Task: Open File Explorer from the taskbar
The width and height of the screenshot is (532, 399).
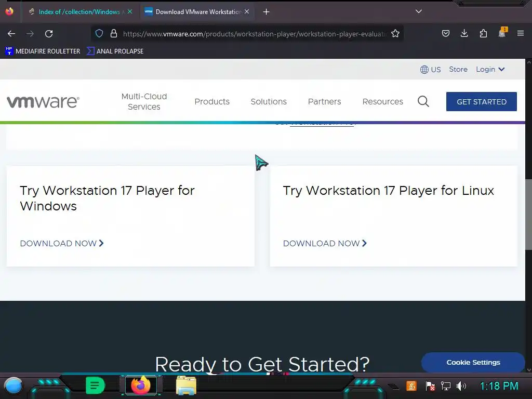Action: coord(187,386)
